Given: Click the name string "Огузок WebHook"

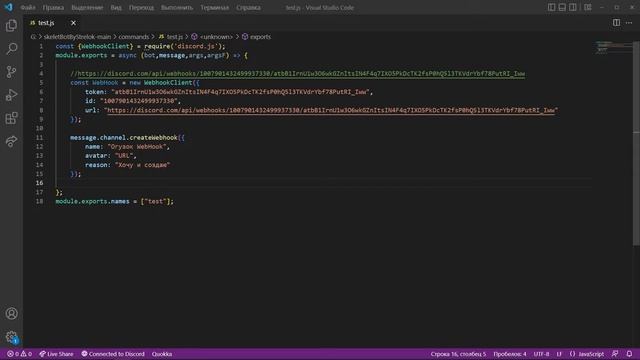Looking at the screenshot, I should coord(137,147).
